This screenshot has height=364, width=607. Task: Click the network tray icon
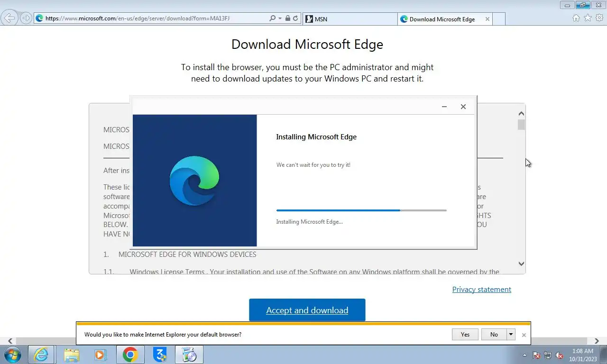click(548, 355)
